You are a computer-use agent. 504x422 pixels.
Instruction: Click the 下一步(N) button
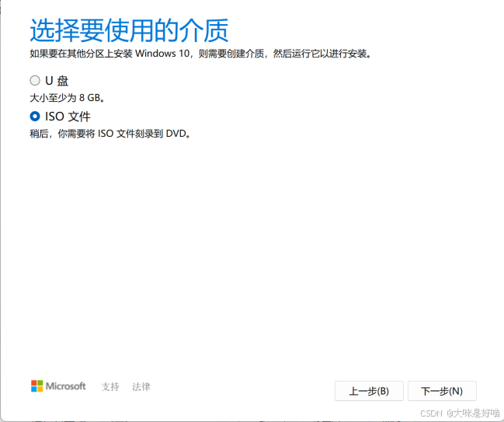pyautogui.click(x=442, y=391)
